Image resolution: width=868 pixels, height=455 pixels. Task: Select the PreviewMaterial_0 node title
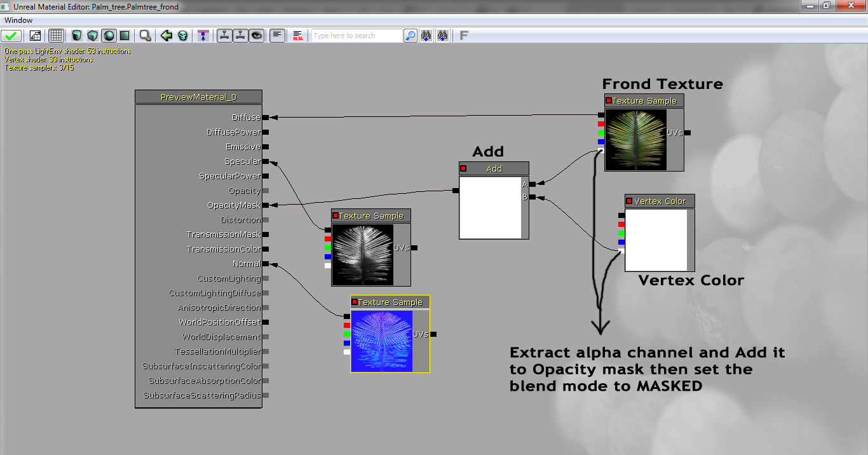coord(198,97)
